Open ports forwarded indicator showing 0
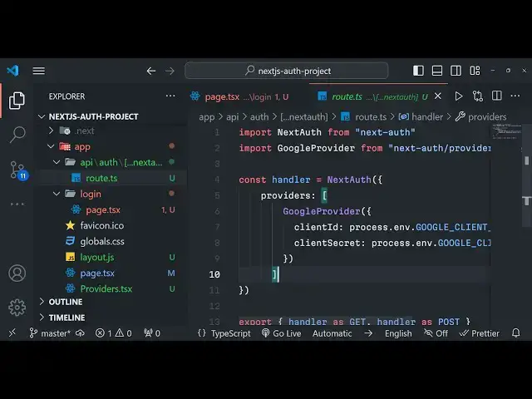The width and height of the screenshot is (532, 399). tap(151, 333)
